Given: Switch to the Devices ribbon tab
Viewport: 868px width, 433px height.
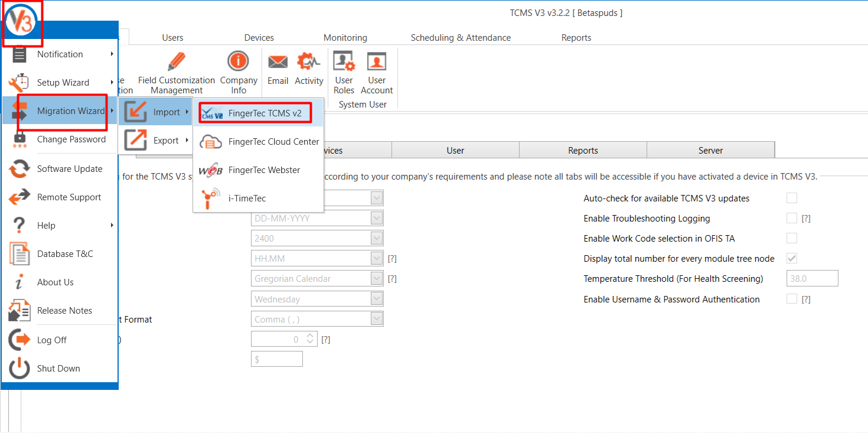Looking at the screenshot, I should click(259, 37).
